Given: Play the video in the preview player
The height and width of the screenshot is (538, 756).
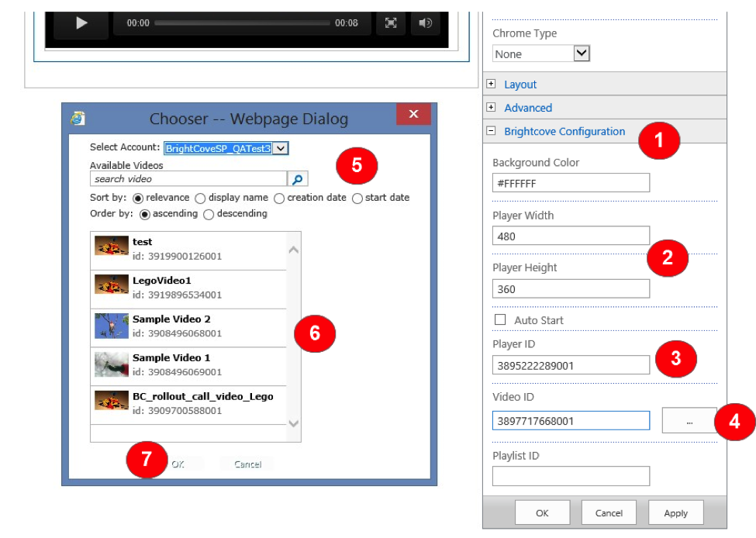Looking at the screenshot, I should click(x=80, y=23).
